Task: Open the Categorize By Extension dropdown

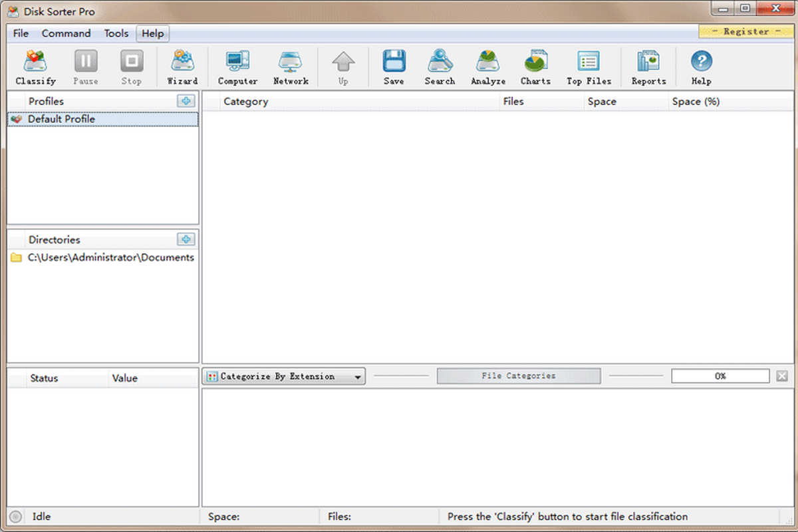Action: click(283, 376)
